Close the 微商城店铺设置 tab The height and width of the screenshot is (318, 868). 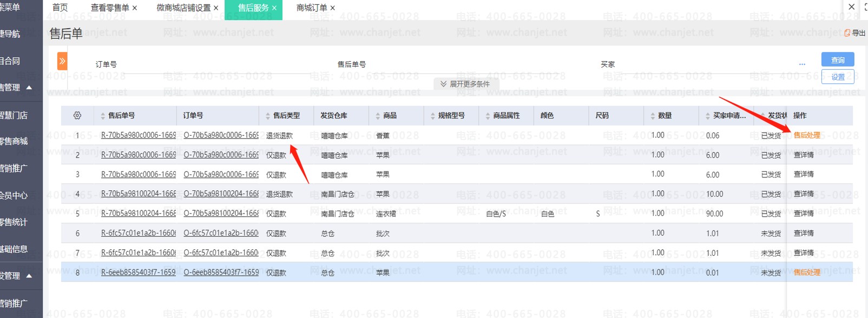(216, 8)
